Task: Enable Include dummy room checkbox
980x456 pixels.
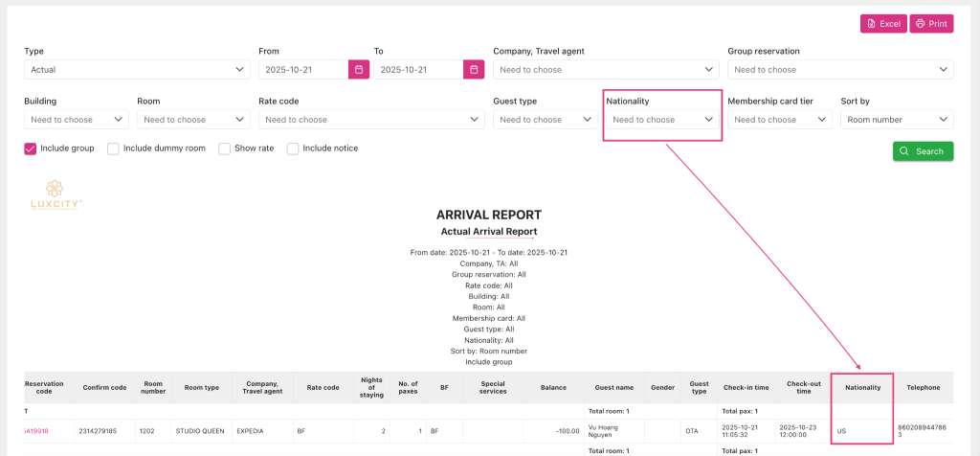Action: coord(114,148)
